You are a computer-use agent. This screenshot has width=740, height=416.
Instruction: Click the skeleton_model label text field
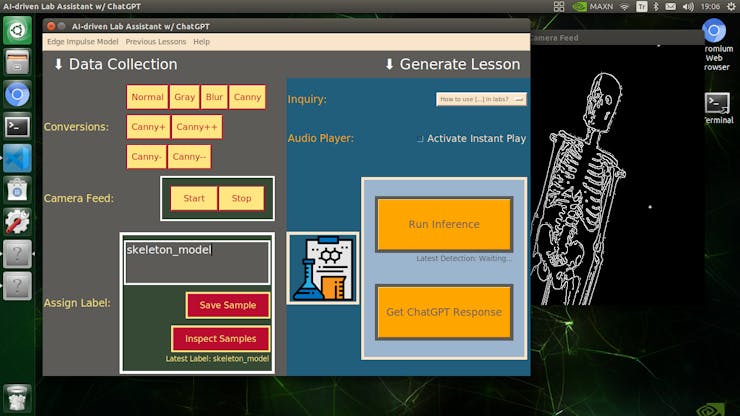click(x=197, y=263)
